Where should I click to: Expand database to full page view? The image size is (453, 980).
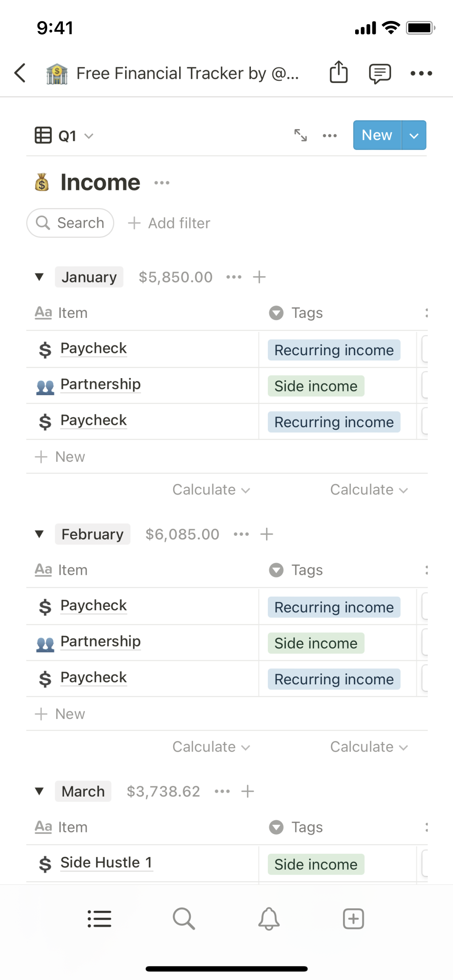(x=300, y=135)
